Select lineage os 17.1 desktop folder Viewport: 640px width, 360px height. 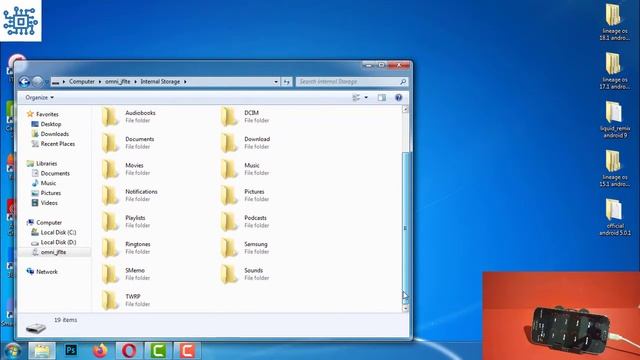pos(614,71)
